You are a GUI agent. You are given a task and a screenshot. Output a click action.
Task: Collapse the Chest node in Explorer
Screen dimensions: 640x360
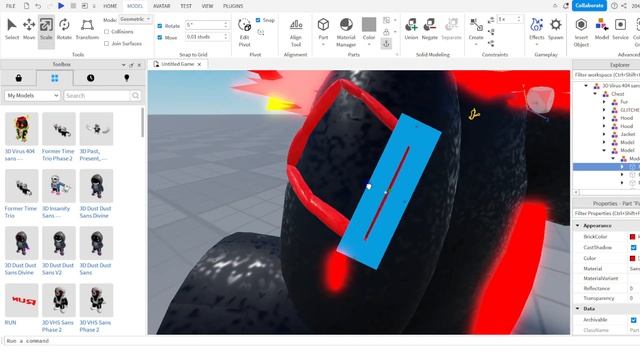coord(595,93)
